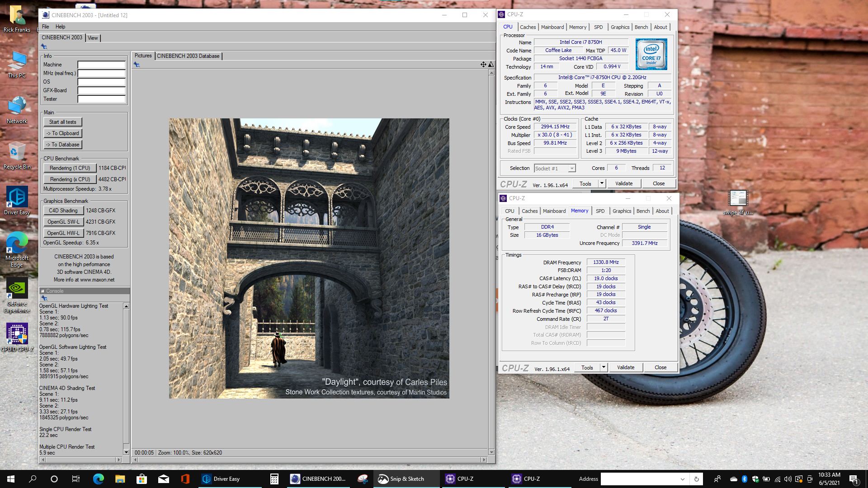Click Start all tests button
The height and width of the screenshot is (488, 868).
[x=63, y=122]
